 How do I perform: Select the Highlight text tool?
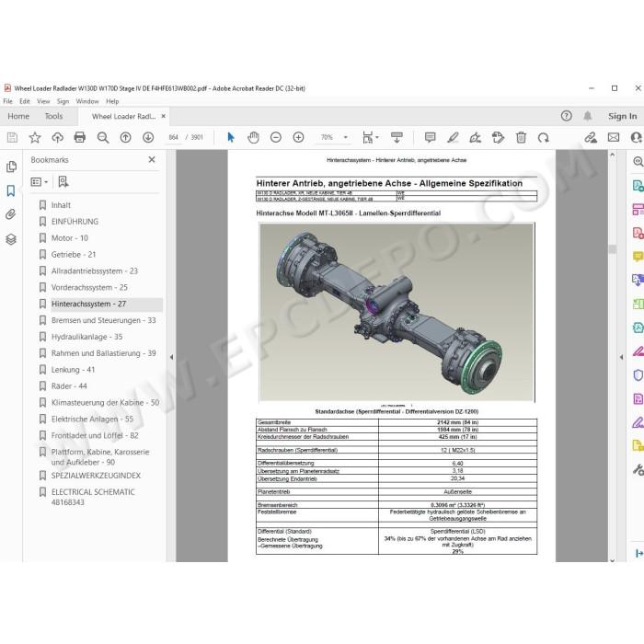pos(453,137)
